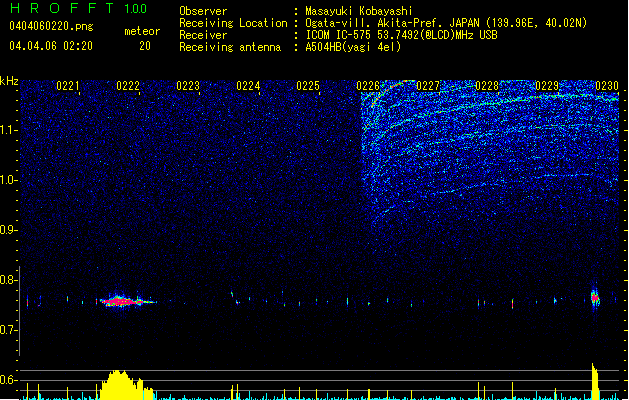
Task: Click the A504HB(yagi 4el) antenna value
Action: pyautogui.click(x=353, y=47)
